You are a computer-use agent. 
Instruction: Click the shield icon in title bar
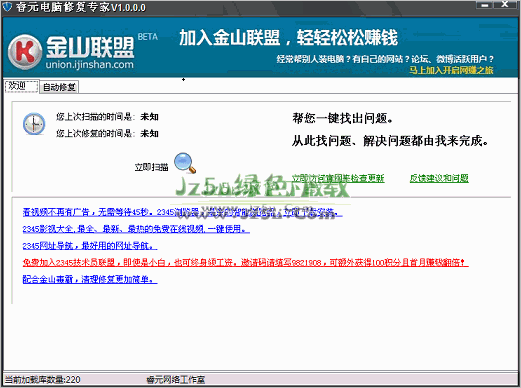pyautogui.click(x=7, y=7)
